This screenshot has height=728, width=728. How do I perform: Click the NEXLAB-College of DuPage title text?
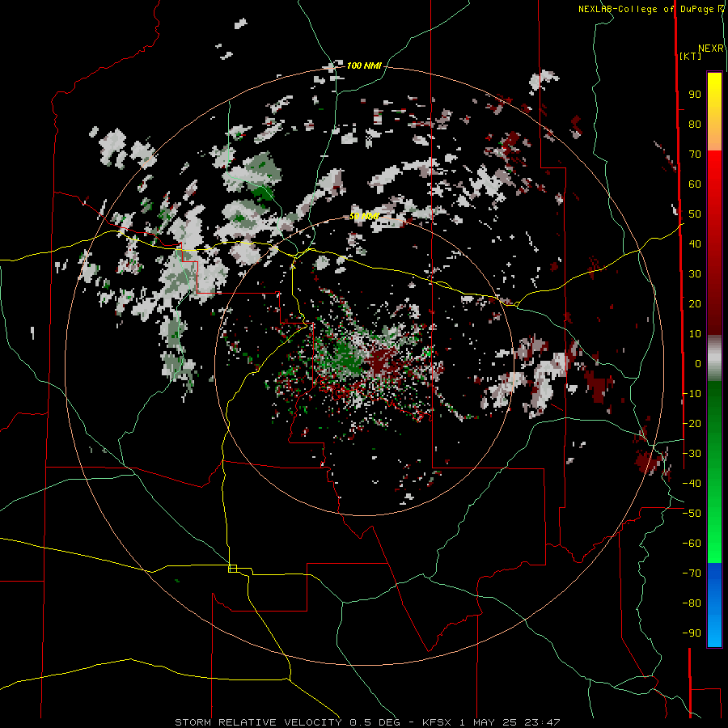[x=650, y=9]
